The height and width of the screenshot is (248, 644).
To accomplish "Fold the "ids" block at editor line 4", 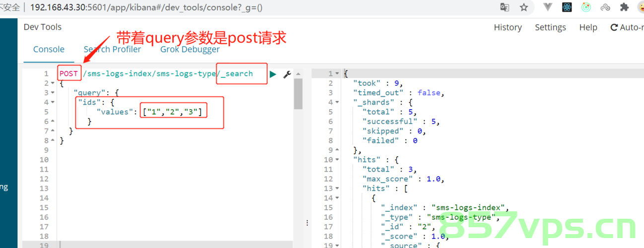I will (53, 102).
